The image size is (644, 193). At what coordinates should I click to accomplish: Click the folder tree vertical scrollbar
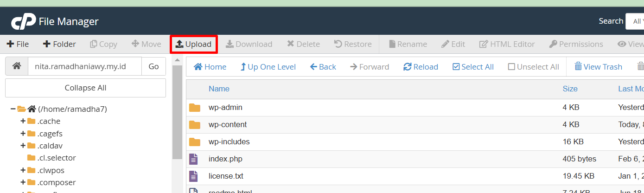tap(177, 112)
